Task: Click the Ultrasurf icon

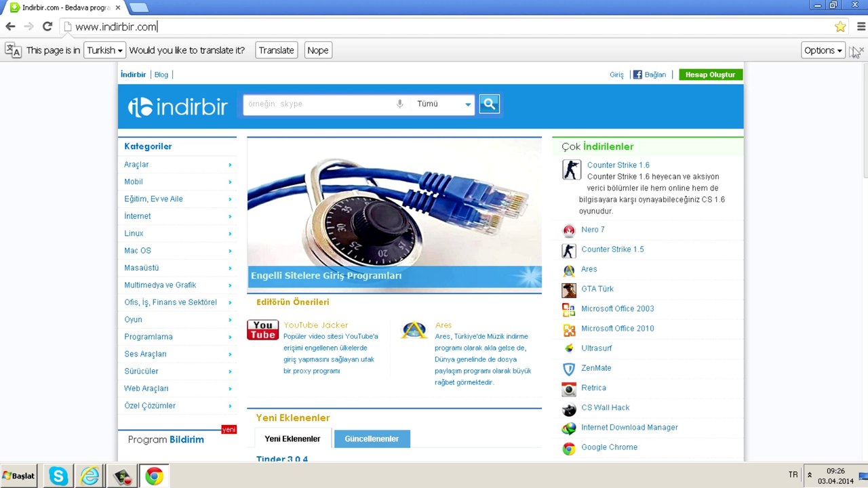Action: click(569, 348)
